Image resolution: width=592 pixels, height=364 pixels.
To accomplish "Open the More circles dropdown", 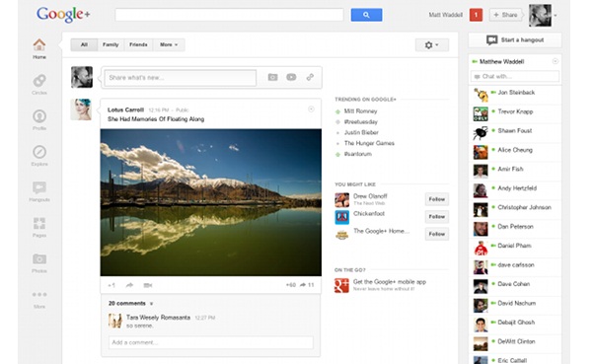I will (x=169, y=44).
